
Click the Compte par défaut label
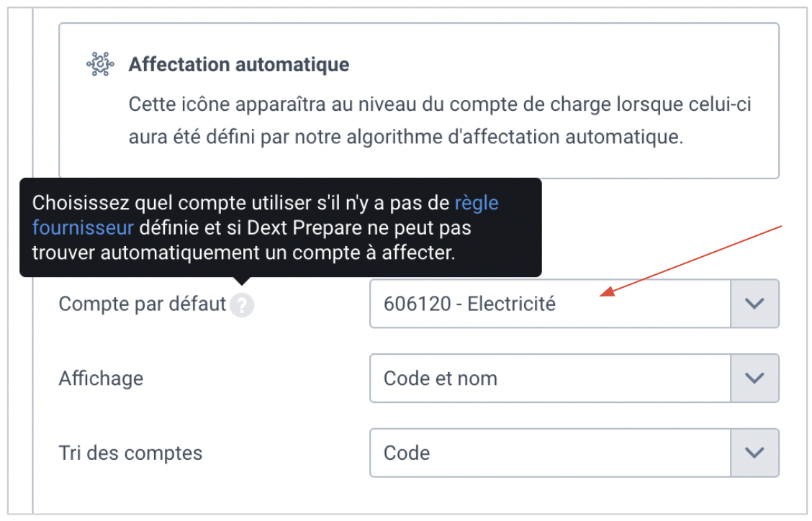click(x=143, y=304)
